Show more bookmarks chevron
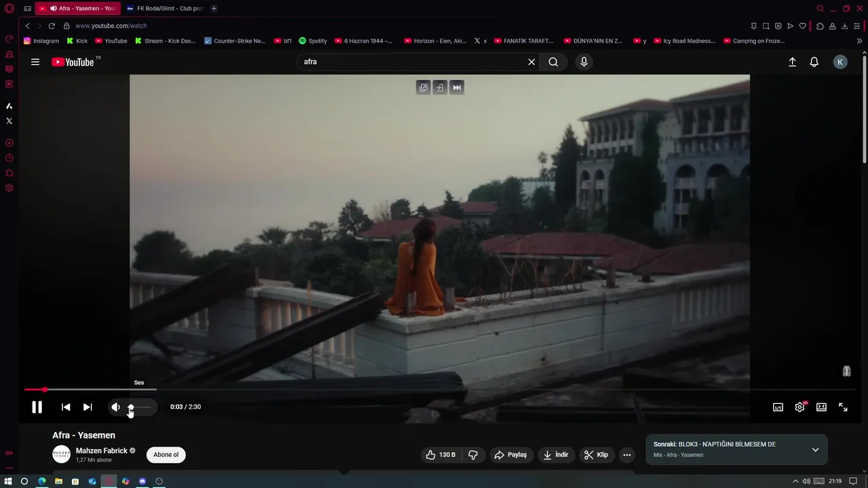868x488 pixels. click(859, 41)
